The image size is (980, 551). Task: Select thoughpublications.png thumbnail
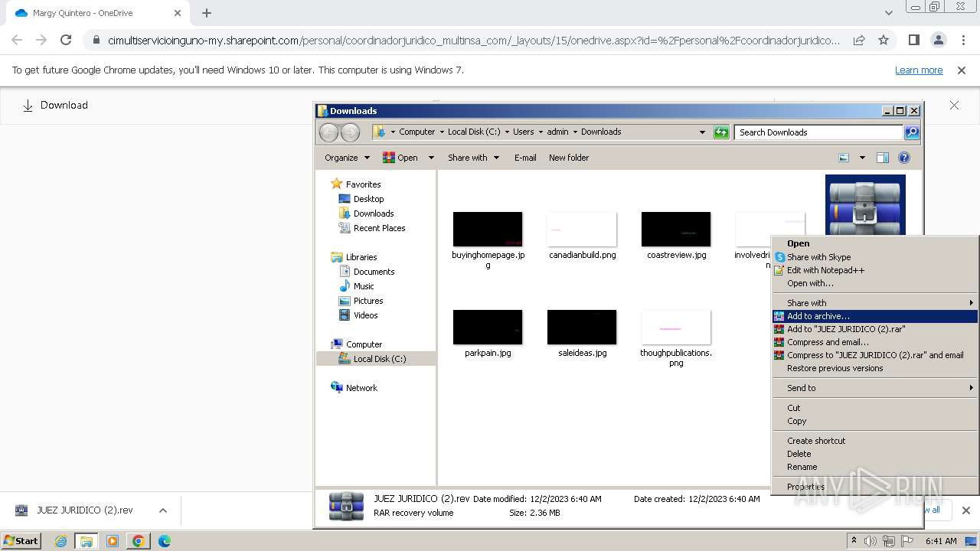coord(676,328)
